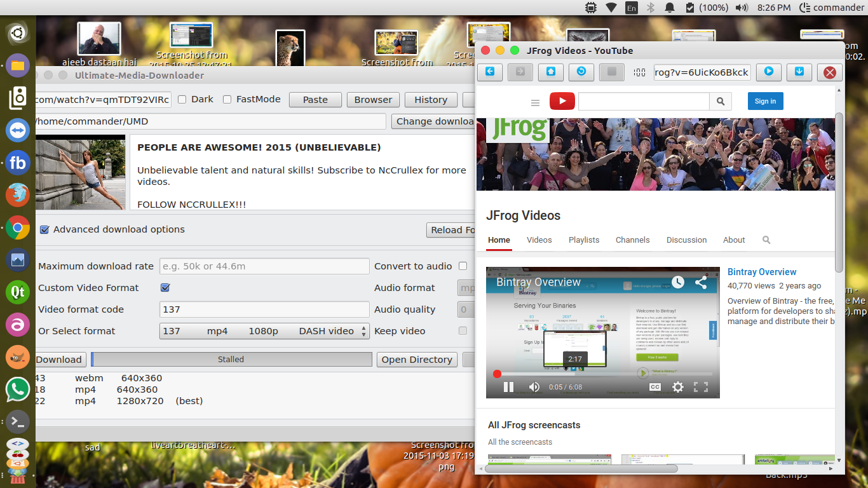This screenshot has height=488, width=868.
Task: Open the fb launcher icon
Action: 18,163
